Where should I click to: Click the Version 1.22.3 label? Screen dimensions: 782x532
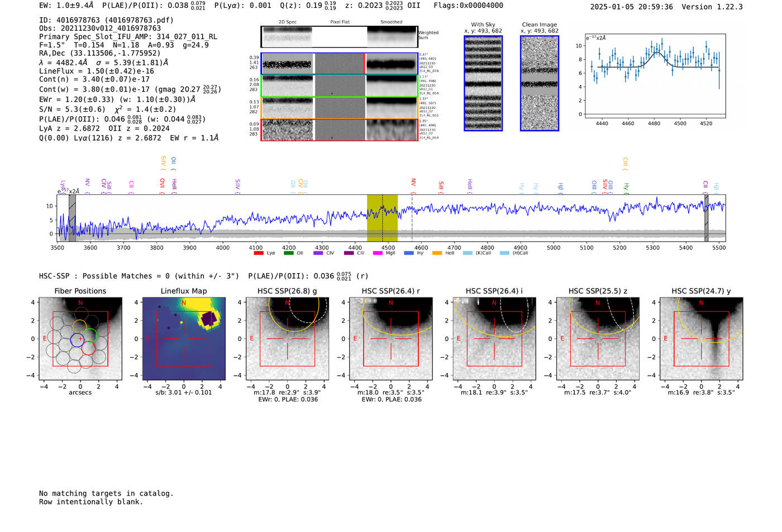[x=712, y=7]
